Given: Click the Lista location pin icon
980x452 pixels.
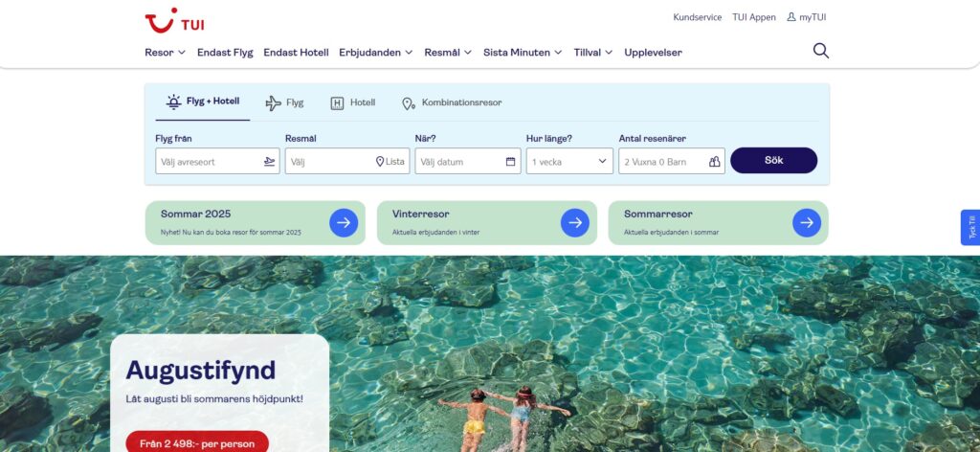Looking at the screenshot, I should pos(380,162).
